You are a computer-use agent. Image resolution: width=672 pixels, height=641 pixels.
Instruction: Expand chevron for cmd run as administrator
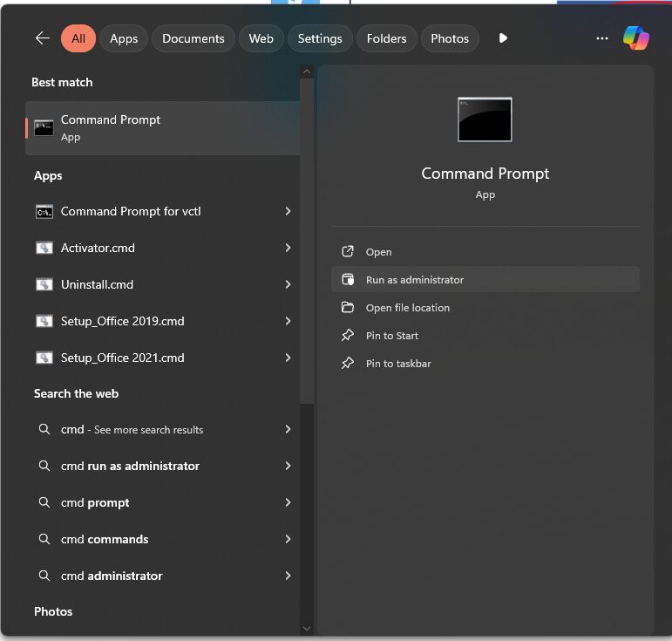[x=288, y=466]
